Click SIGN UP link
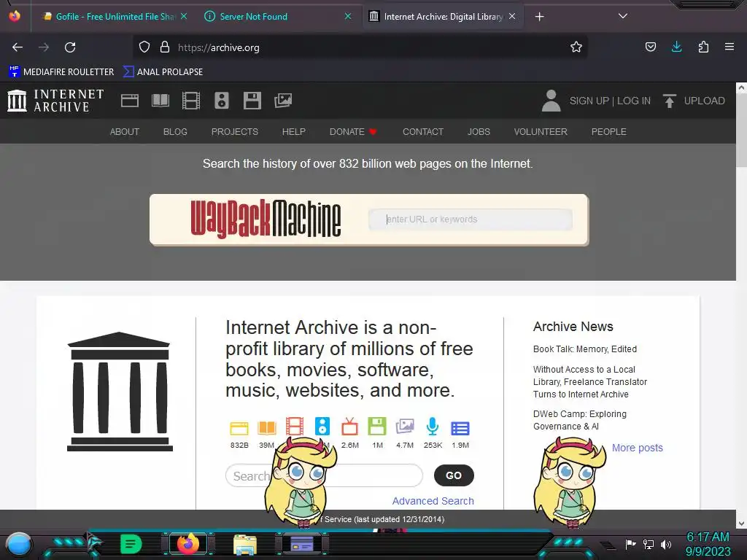The width and height of the screenshot is (747, 560). click(589, 101)
